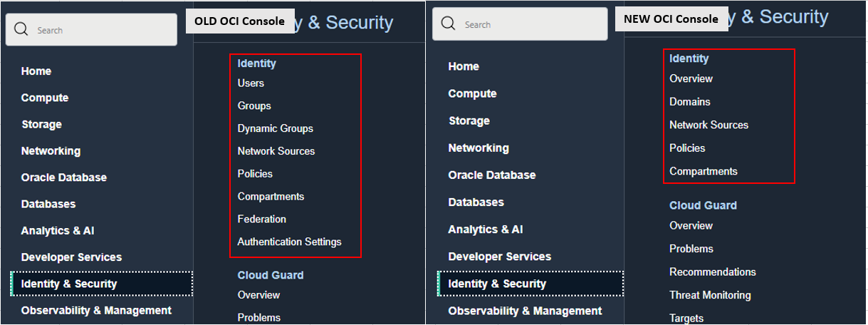This screenshot has width=868, height=325.
Task: Click Cloud Guard heading in new console
Action: [x=704, y=205]
